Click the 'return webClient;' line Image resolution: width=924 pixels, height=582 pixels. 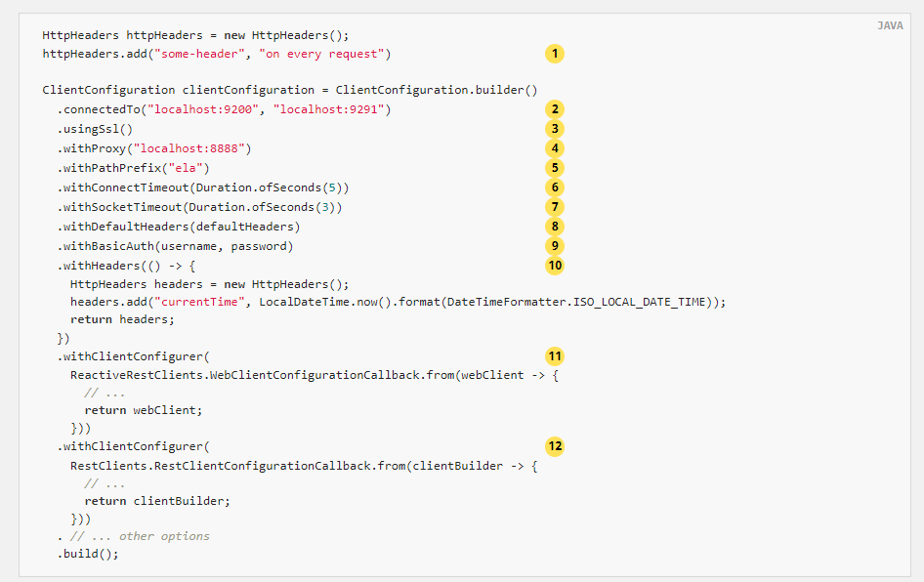[144, 410]
